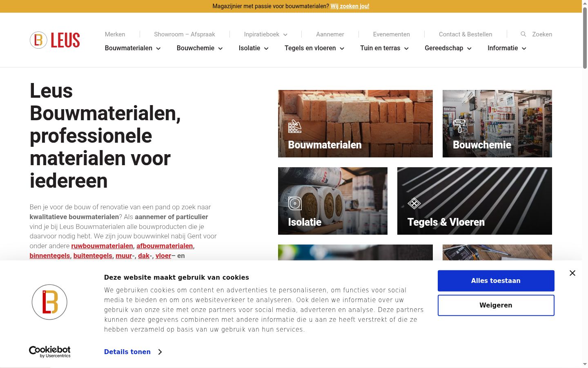
Task: Open the Evenementen menu item
Action: click(x=392, y=34)
